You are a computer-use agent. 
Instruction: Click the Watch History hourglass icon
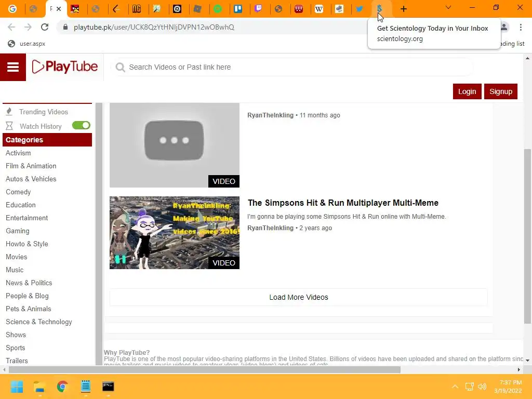tap(9, 126)
